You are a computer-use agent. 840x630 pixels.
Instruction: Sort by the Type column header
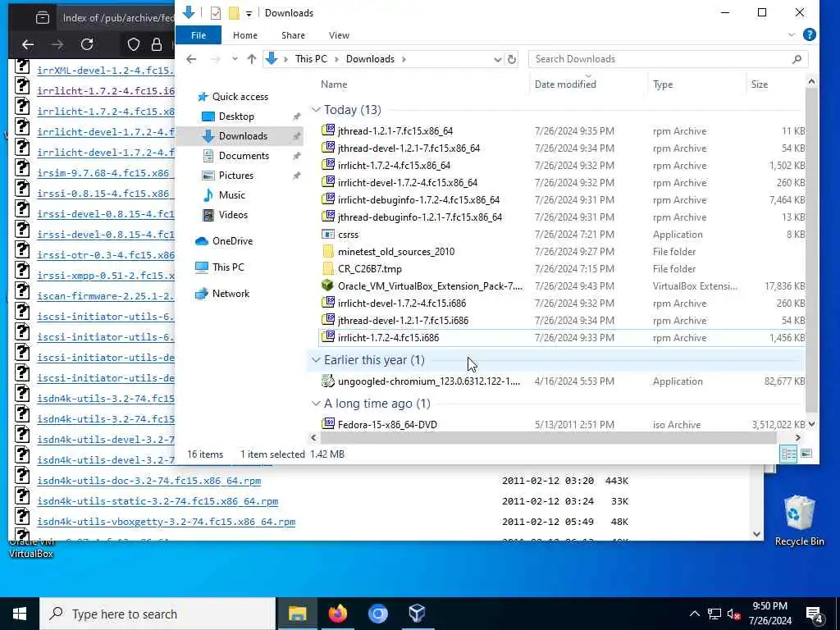663,84
